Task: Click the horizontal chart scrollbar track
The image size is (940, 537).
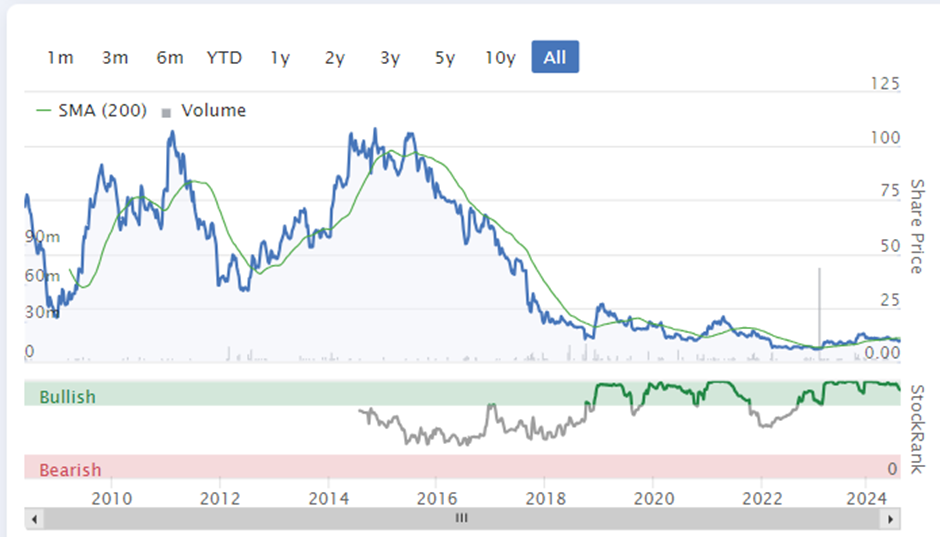Action: [462, 519]
